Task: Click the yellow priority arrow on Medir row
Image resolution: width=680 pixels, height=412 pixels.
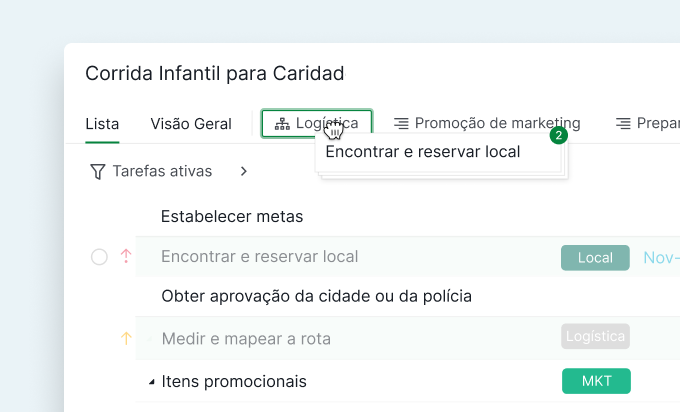Action: 126,339
